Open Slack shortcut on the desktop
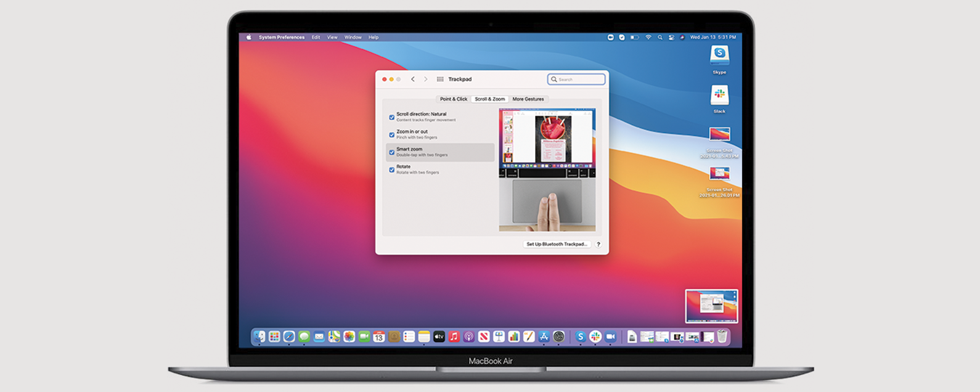This screenshot has height=392, width=980. pos(719,95)
